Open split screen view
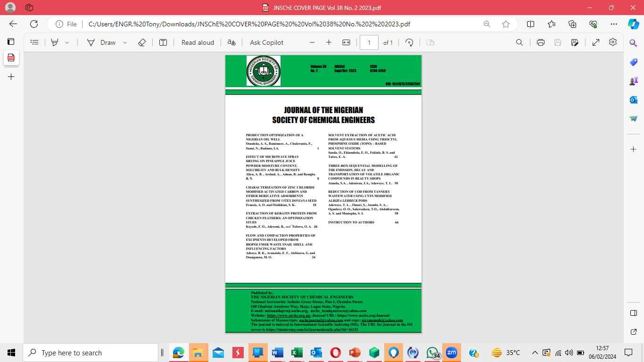Screen dimensions: 644x362 click(530, 24)
